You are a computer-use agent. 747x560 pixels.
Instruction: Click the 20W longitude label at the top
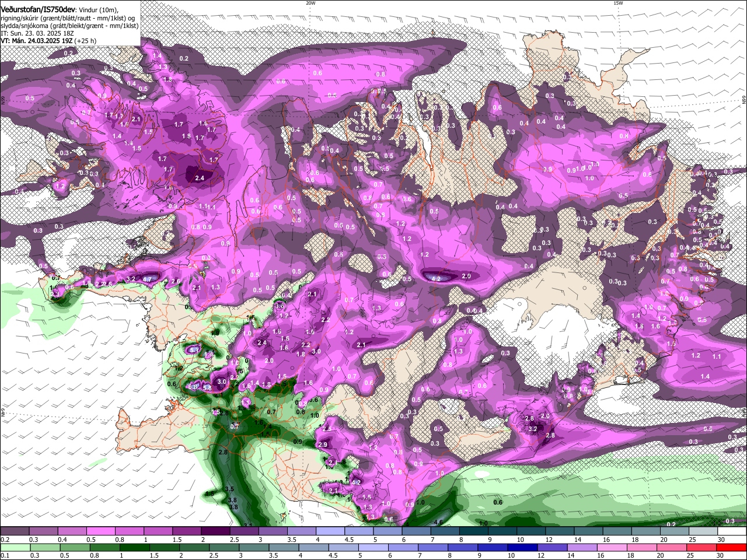[x=310, y=3]
